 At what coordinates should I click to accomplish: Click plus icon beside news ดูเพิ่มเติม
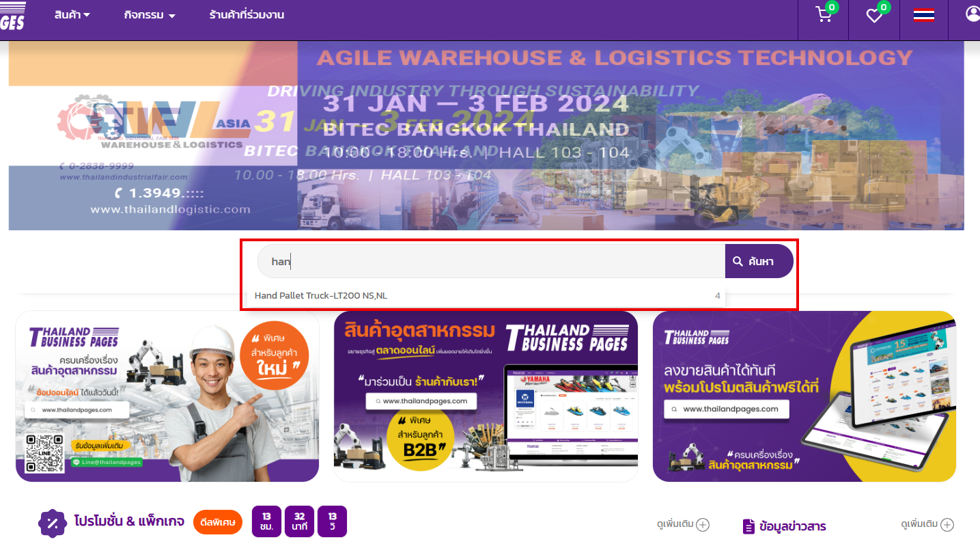click(x=947, y=525)
